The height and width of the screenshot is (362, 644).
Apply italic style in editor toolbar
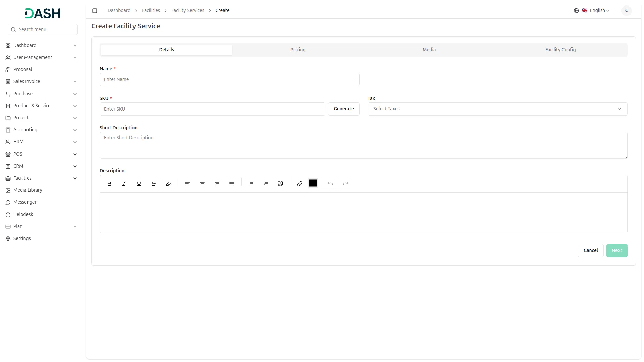pos(124,184)
